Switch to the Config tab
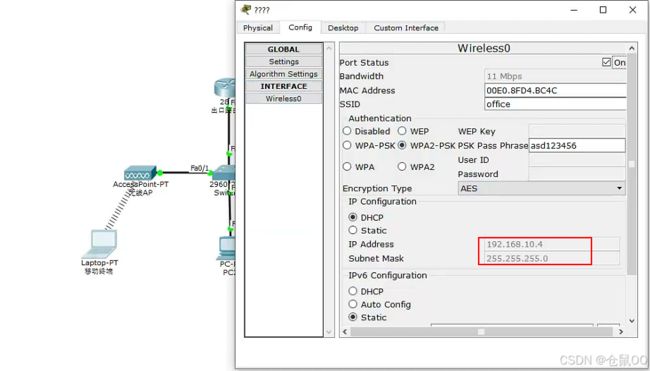 tap(300, 27)
